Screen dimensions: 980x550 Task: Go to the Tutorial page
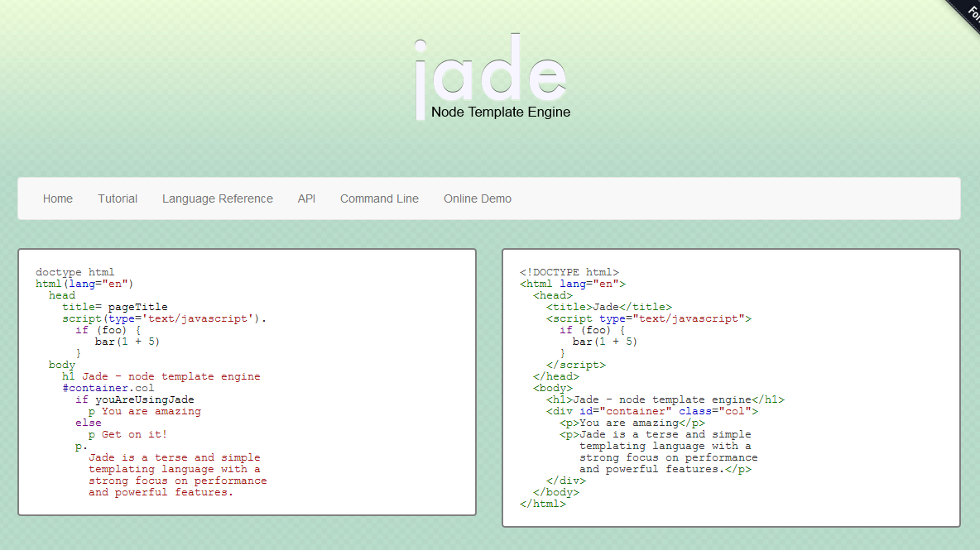coord(118,198)
